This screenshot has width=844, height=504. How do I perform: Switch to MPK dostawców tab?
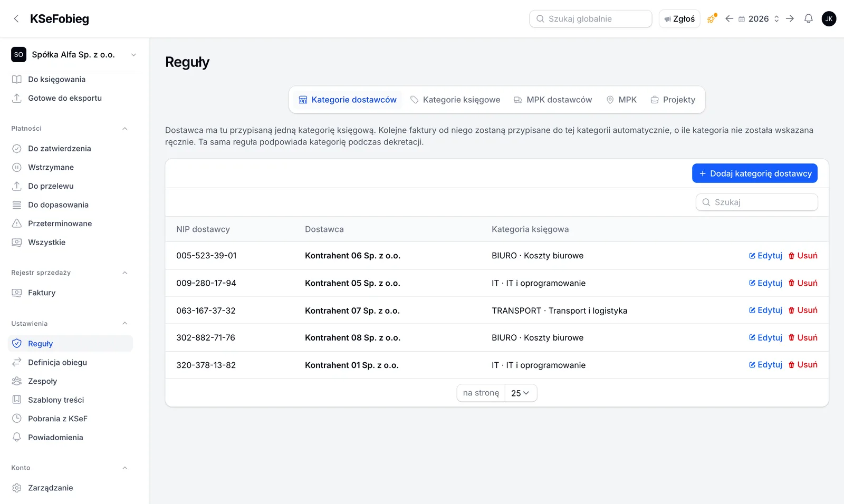tap(553, 100)
